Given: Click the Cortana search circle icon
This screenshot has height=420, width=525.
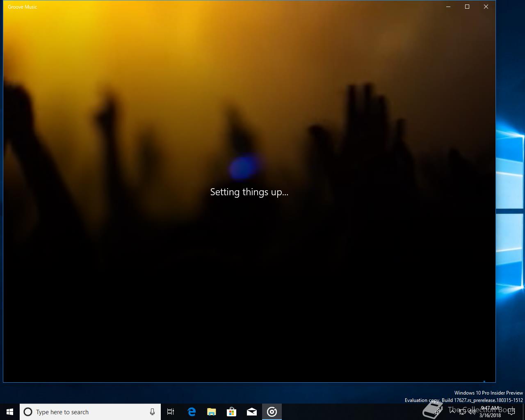Looking at the screenshot, I should tap(28, 412).
